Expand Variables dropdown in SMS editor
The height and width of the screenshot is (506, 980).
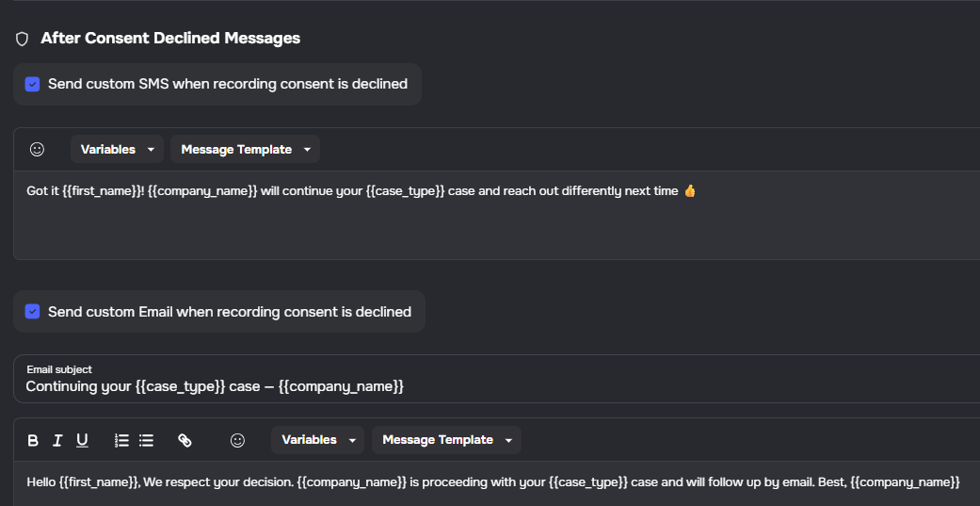click(x=117, y=149)
